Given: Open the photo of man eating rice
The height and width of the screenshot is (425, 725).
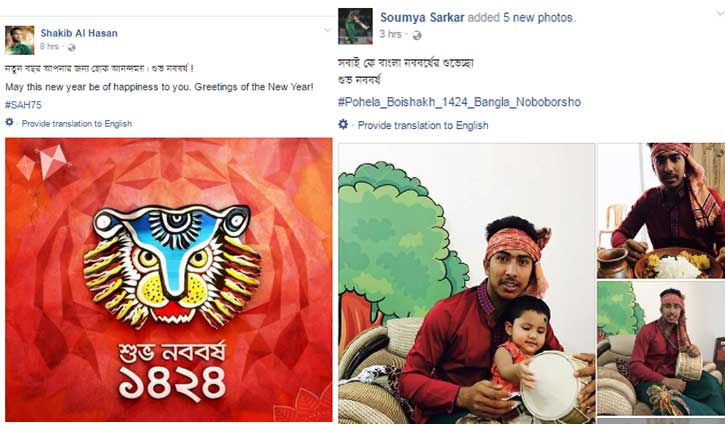Looking at the screenshot, I should 661,210.
